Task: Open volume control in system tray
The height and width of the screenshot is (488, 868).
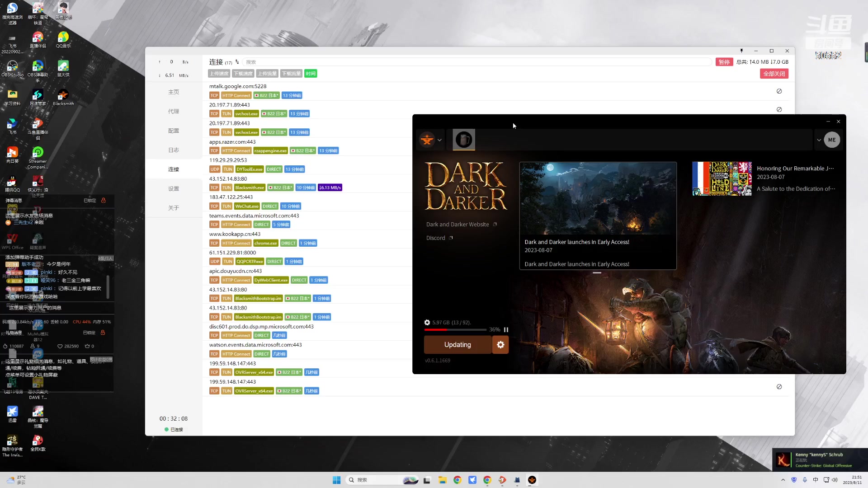Action: 835,480
